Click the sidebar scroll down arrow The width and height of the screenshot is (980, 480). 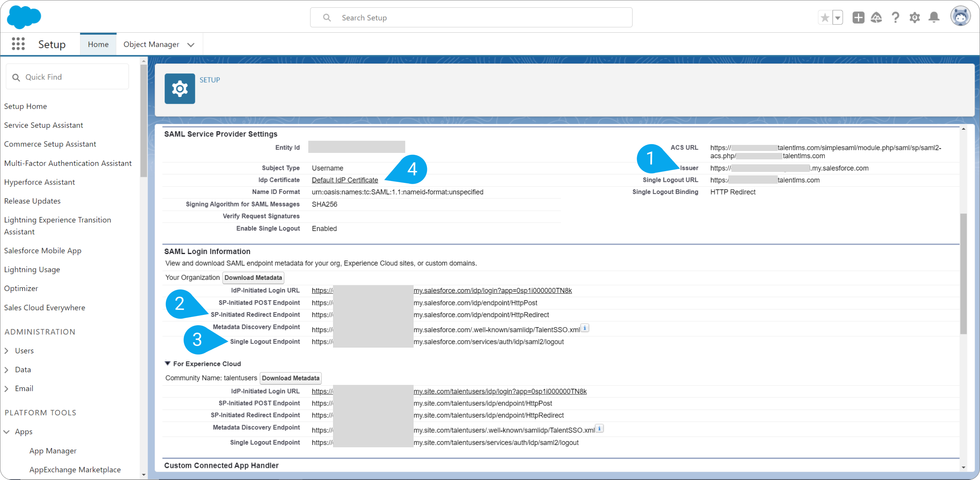pyautogui.click(x=143, y=475)
